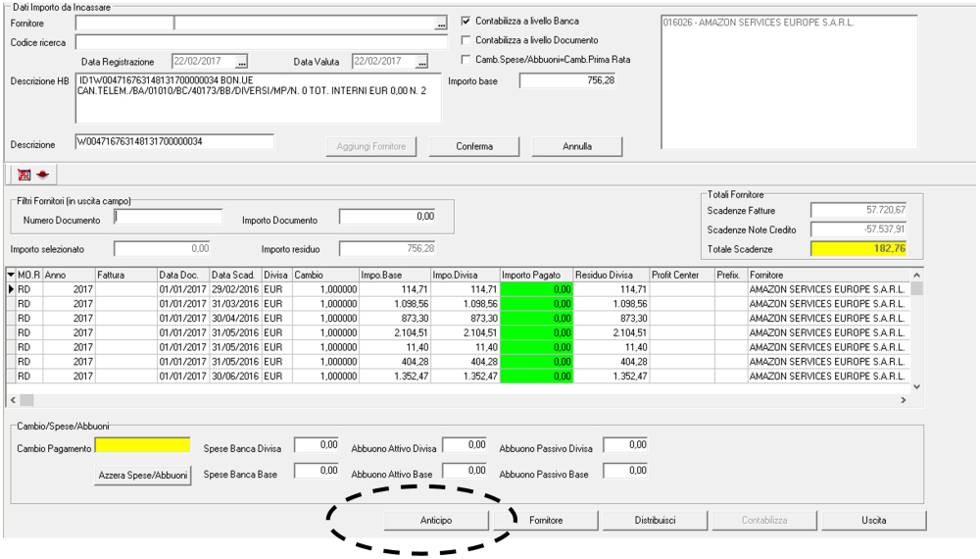
Task: Click the red grid icon with X in toolbar
Action: pos(24,174)
